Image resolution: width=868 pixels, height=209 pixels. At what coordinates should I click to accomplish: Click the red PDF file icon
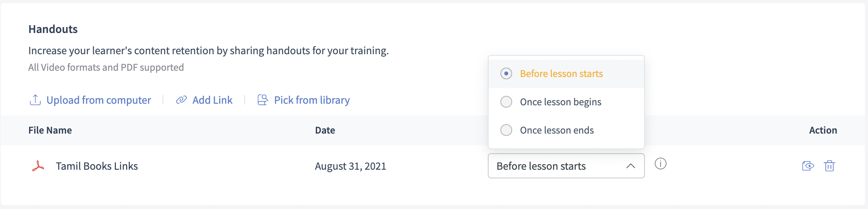click(38, 166)
